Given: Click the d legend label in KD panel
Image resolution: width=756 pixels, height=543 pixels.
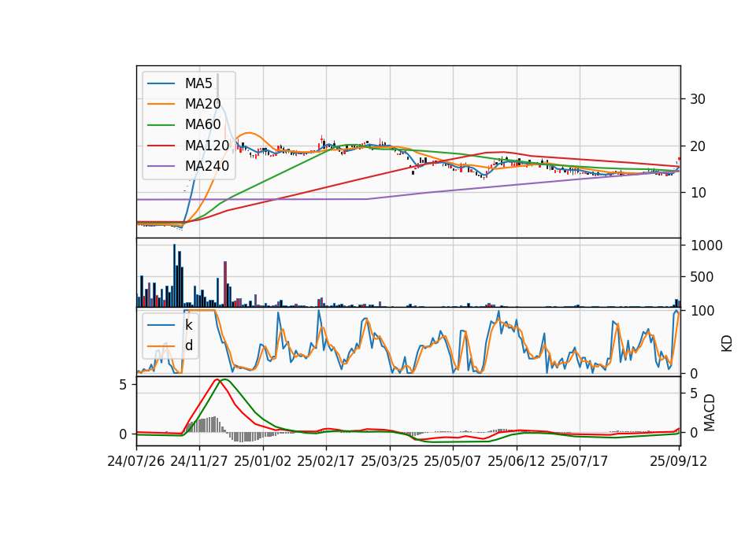Looking at the screenshot, I should (x=188, y=345).
